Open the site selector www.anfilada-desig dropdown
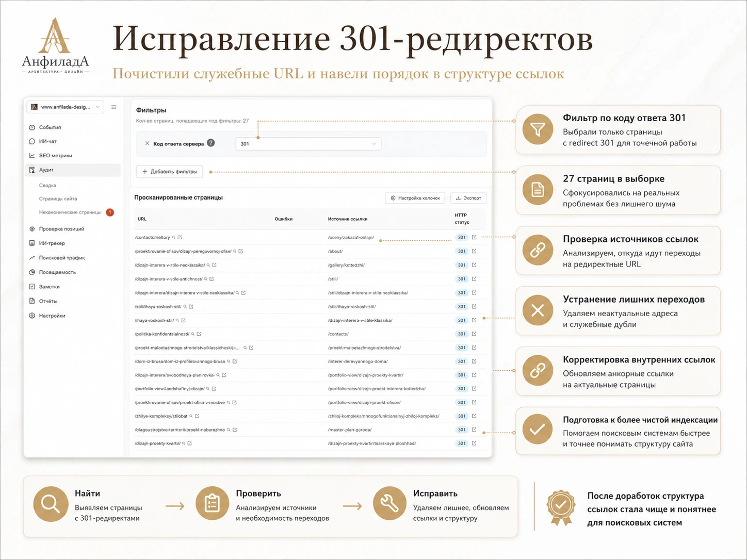 click(x=65, y=107)
